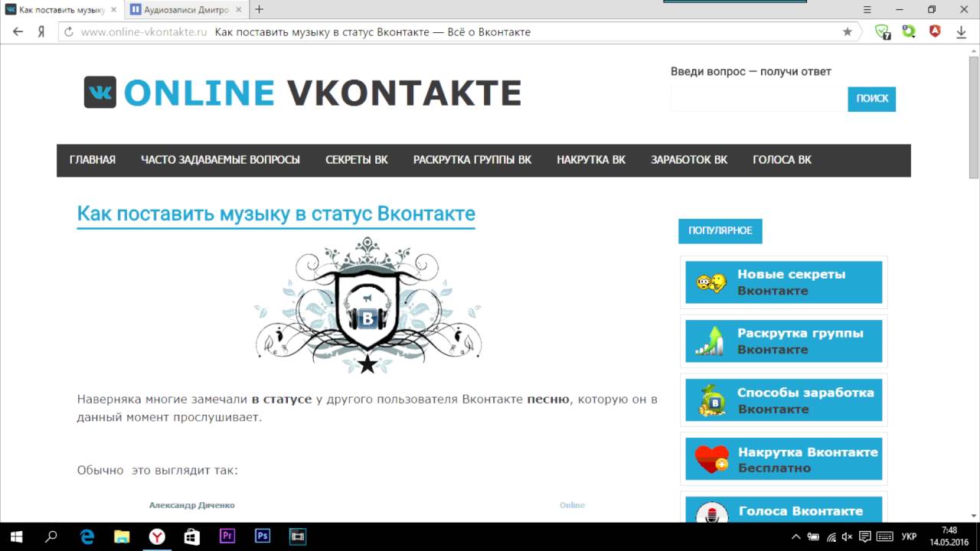Open 'Голоса Вконтакте' banner
The image size is (980, 551).
(784, 510)
